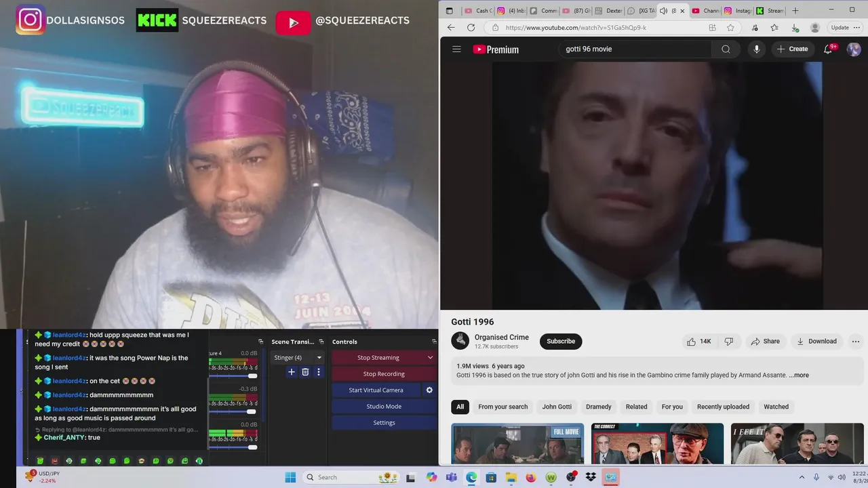
Task: Add this page to favorites with the star icon
Action: [730, 28]
